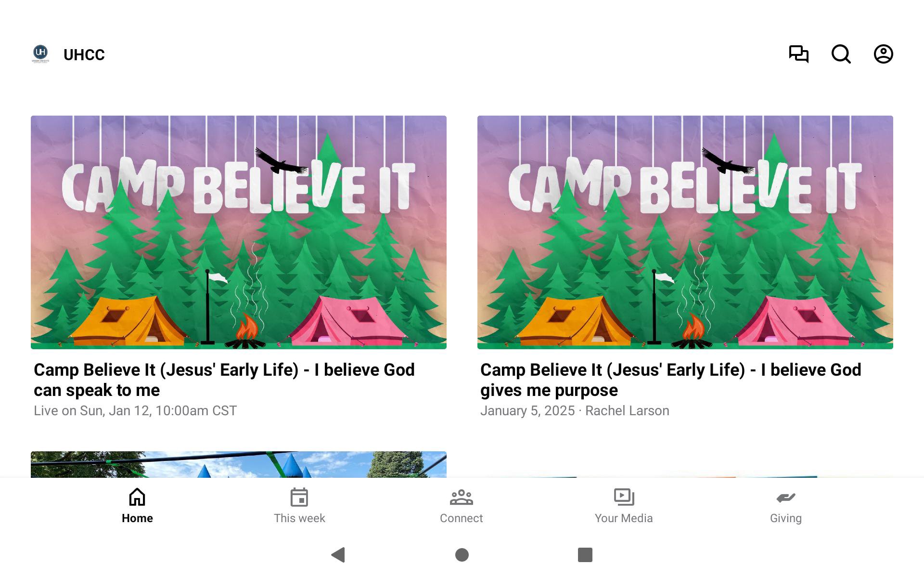Open the user profile account icon
This screenshot has width=924, height=578.
click(x=884, y=54)
